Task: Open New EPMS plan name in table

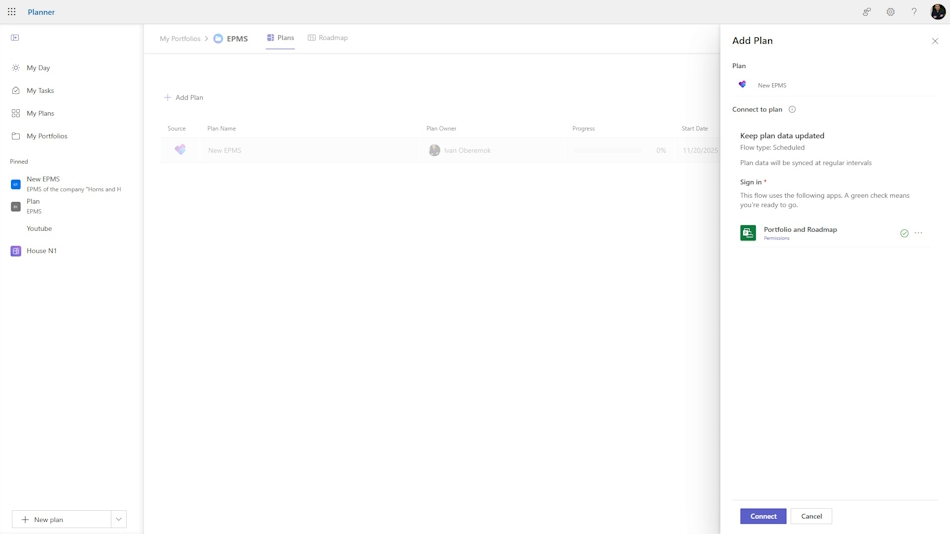Action: pyautogui.click(x=225, y=150)
